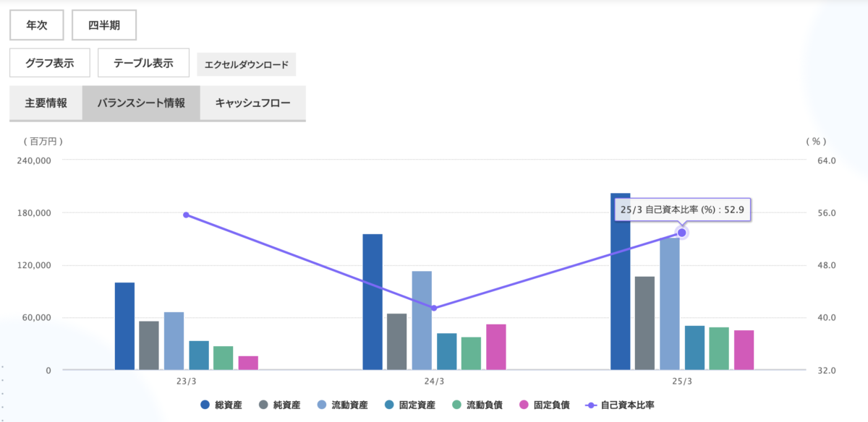Click the (%) unit label
The height and width of the screenshot is (422, 868).
tap(815, 142)
